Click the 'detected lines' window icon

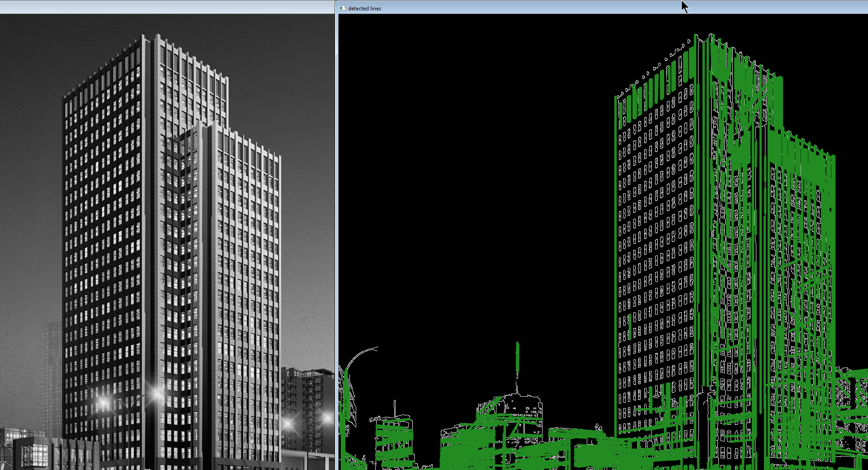[x=342, y=8]
